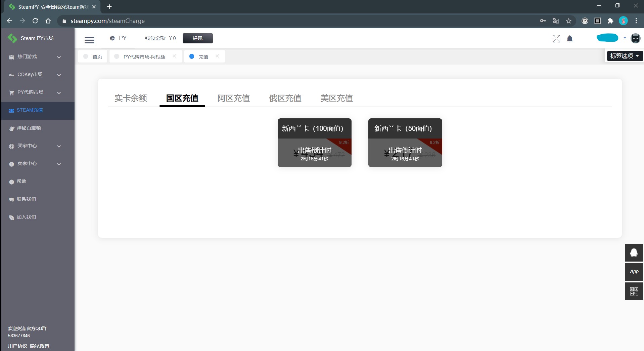Click the Chrome profile avatar
The width and height of the screenshot is (644, 351).
(x=623, y=21)
